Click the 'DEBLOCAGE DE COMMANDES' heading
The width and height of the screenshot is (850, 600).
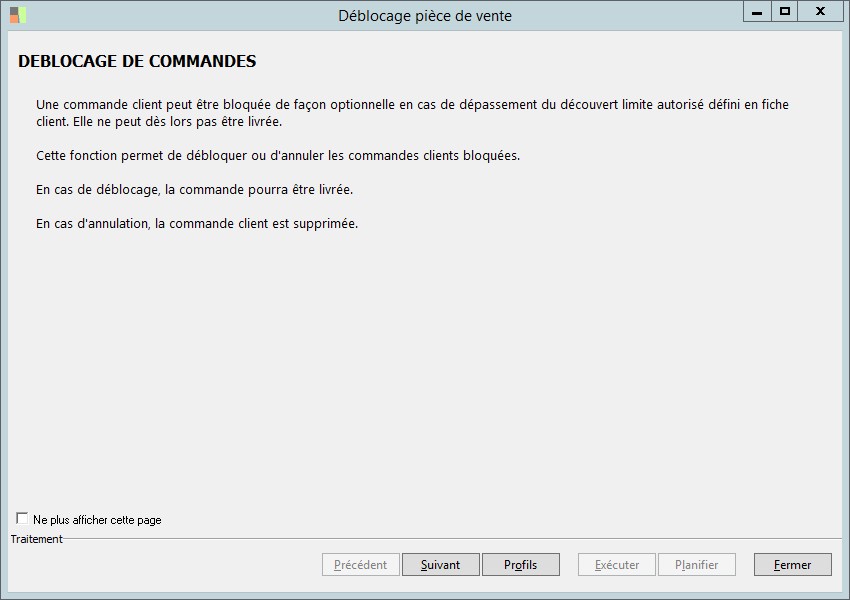tap(137, 62)
